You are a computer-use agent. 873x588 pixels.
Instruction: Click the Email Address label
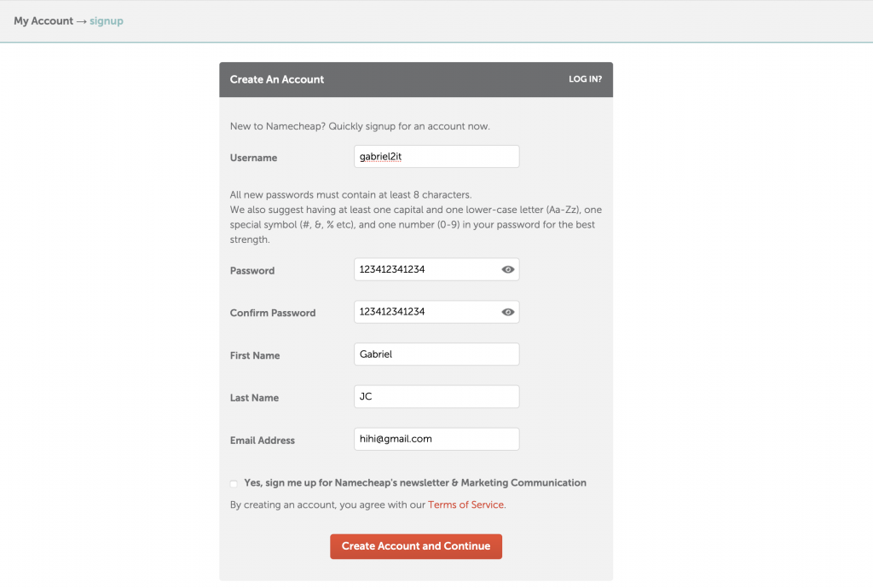click(263, 441)
